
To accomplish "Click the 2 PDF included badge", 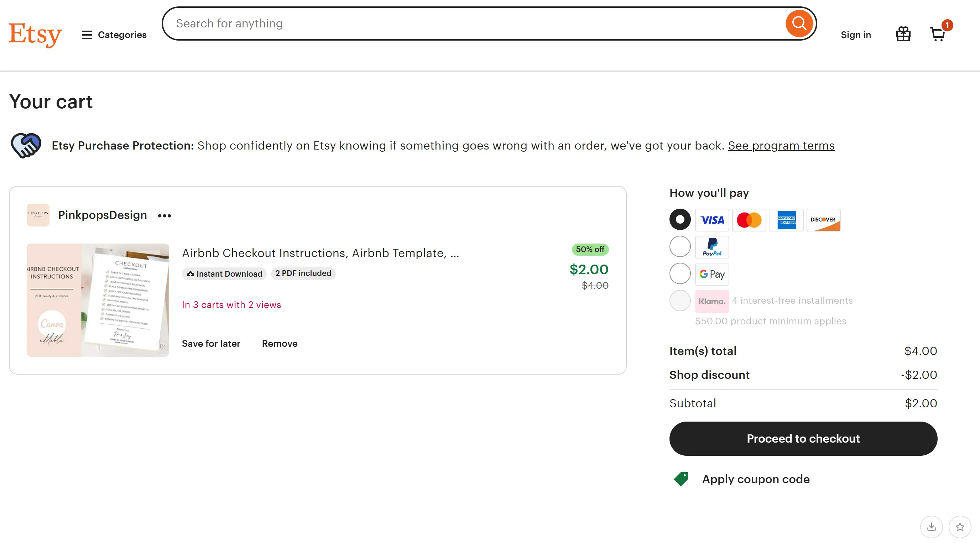I will point(303,273).
